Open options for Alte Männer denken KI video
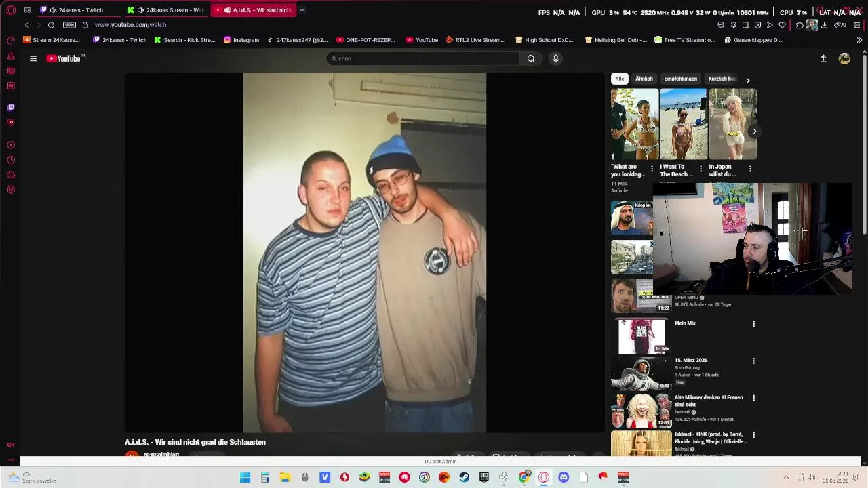868x488 pixels. pos(753,399)
